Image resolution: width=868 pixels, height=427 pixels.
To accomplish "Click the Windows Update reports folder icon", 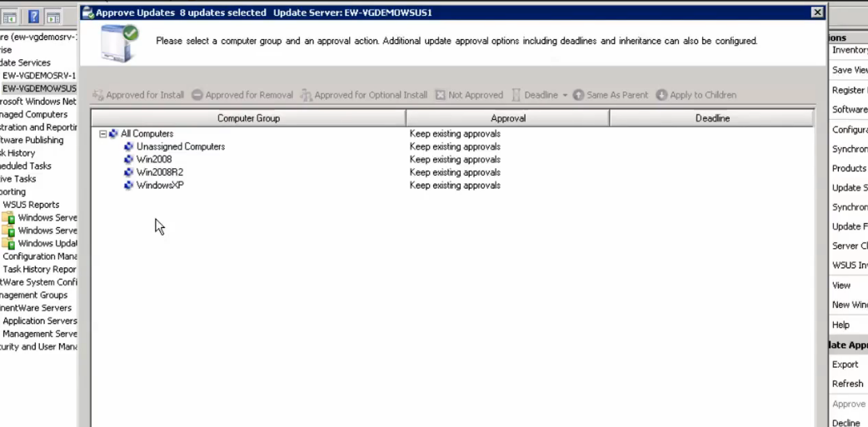I will 8,244.
